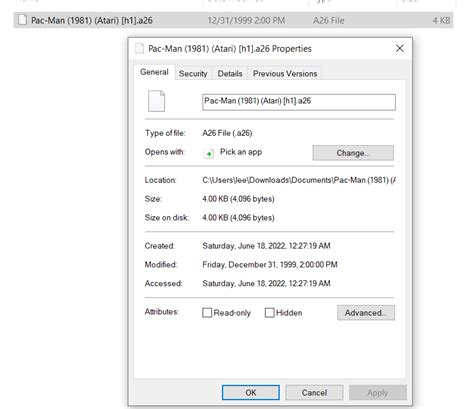Click the document icon in the Properties title bar
This screenshot has width=474, height=409.
click(x=139, y=49)
